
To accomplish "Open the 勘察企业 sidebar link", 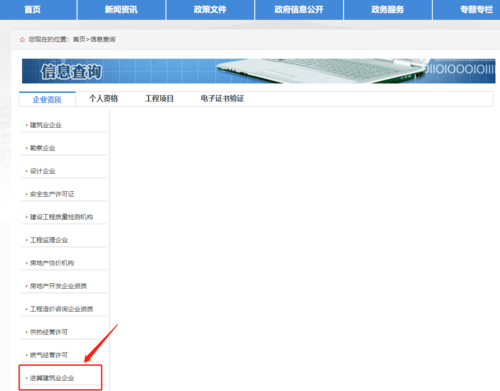I will [42, 148].
